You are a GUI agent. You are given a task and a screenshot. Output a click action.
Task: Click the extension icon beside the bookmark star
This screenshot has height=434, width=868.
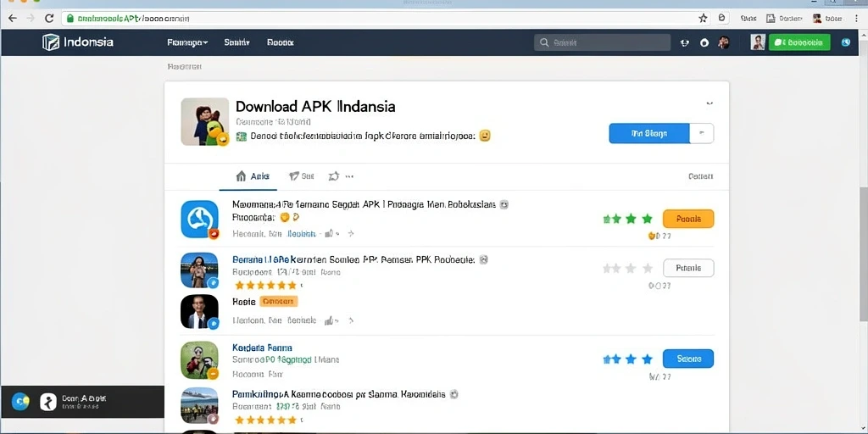722,18
